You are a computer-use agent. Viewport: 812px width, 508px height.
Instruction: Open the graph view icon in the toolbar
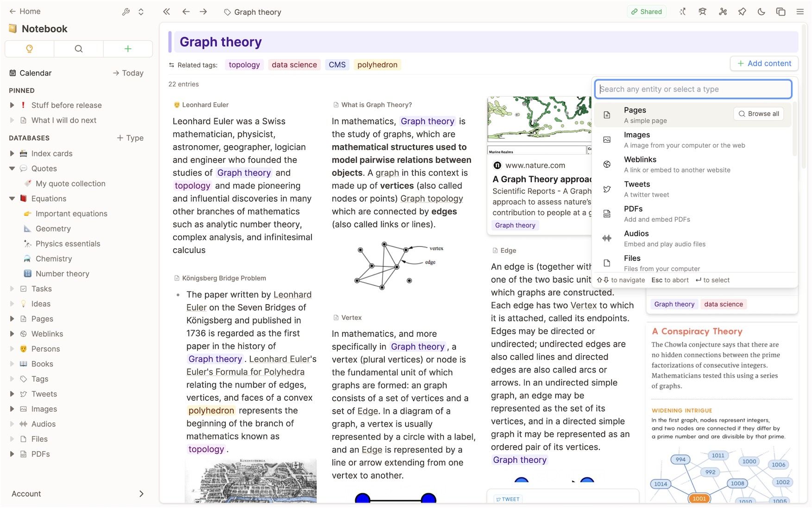(x=723, y=12)
